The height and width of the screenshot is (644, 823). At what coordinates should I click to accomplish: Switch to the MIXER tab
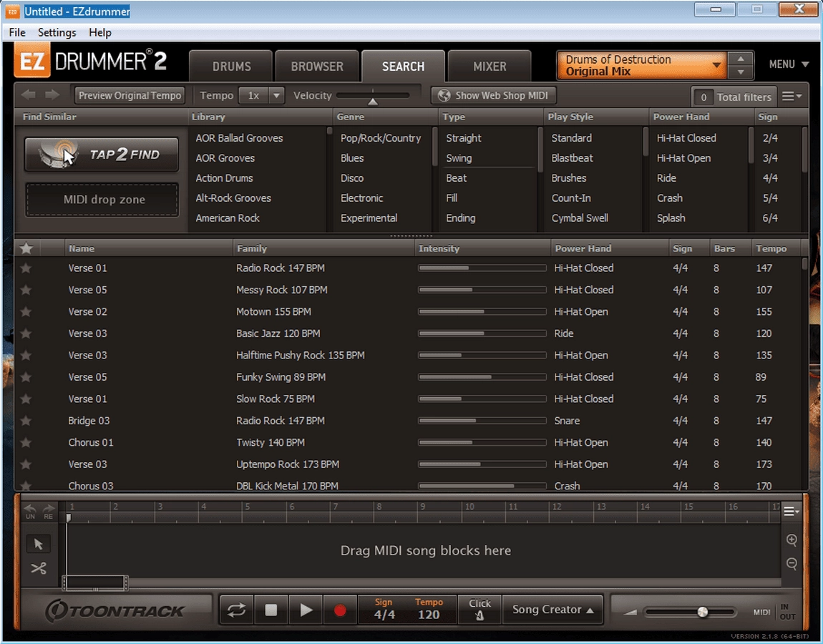[490, 66]
